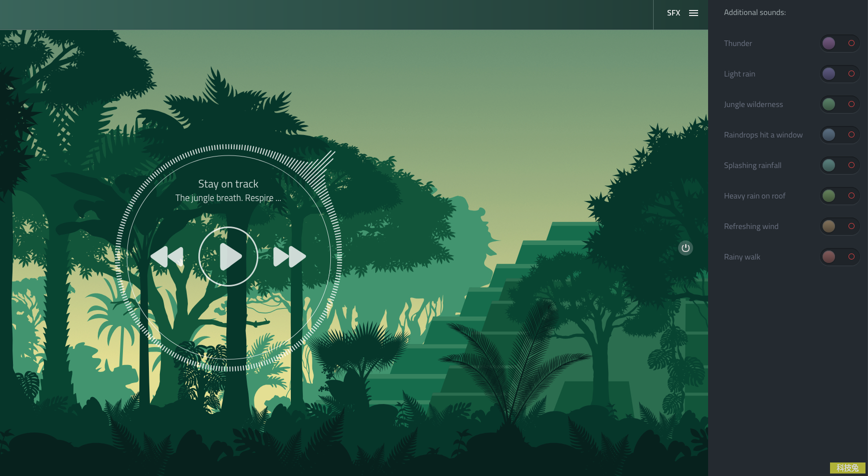Click the SFX hamburger menu icon

694,13
